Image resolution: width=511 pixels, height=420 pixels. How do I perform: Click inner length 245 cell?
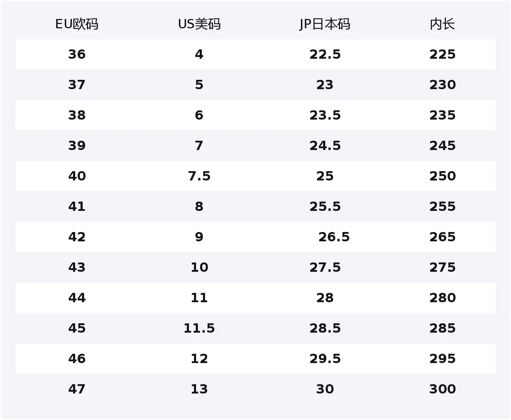pyautogui.click(x=443, y=146)
